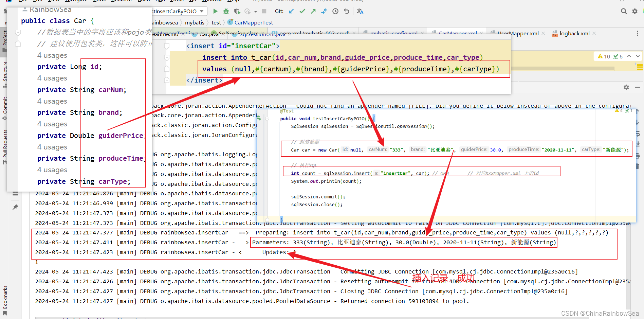Click the 'Closing JDBC Connection' log line
The width and height of the screenshot is (644, 319).
[x=301, y=291]
